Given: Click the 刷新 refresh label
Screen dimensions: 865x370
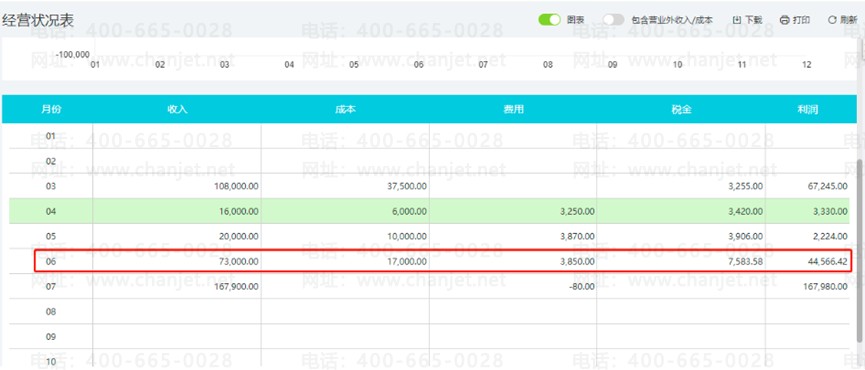Looking at the screenshot, I should click(849, 20).
